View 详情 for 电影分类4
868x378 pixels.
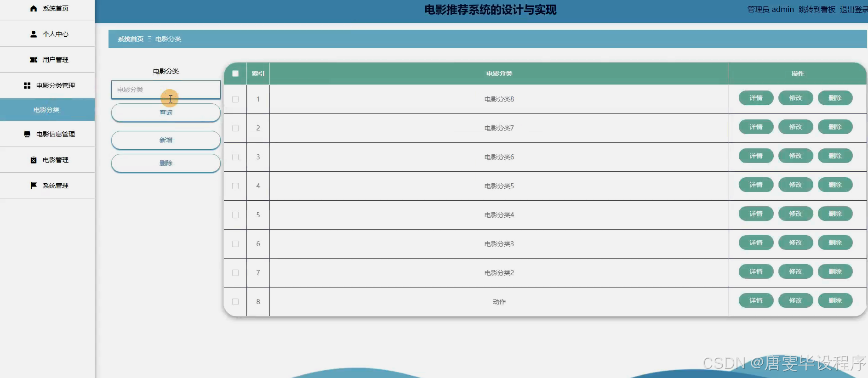(x=756, y=214)
